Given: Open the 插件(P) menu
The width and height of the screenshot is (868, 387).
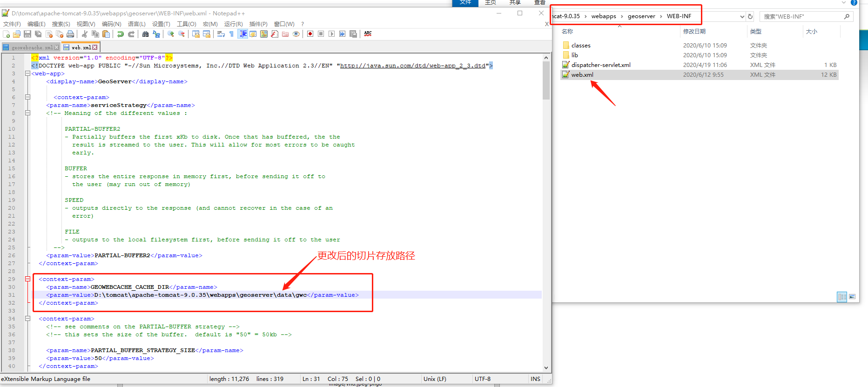Looking at the screenshot, I should coord(258,24).
